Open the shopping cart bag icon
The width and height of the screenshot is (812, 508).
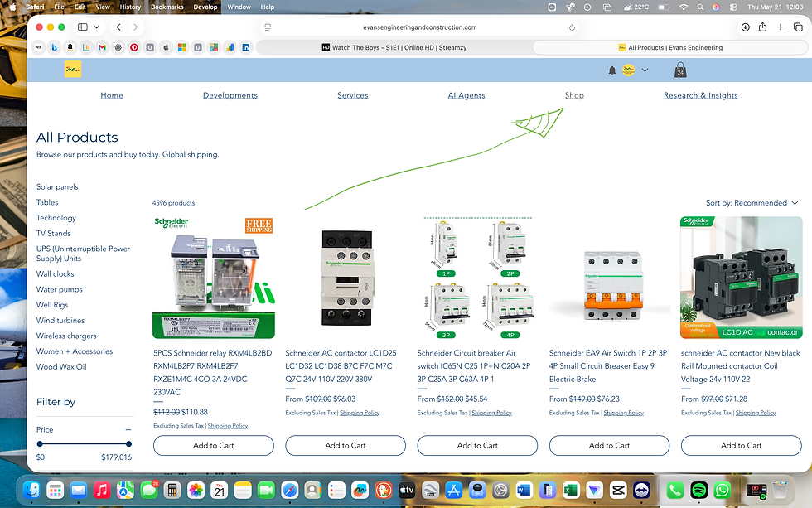coord(680,70)
